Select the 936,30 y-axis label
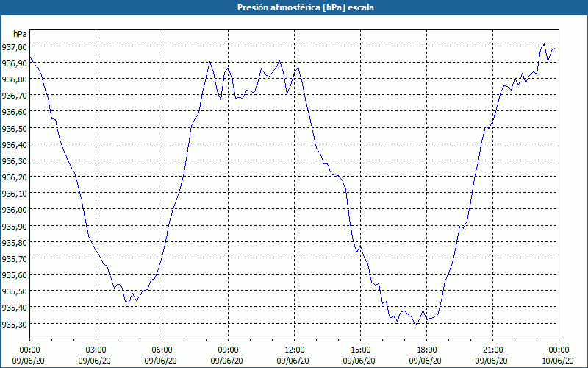Image resolution: width=588 pixels, height=368 pixels. tap(14, 160)
